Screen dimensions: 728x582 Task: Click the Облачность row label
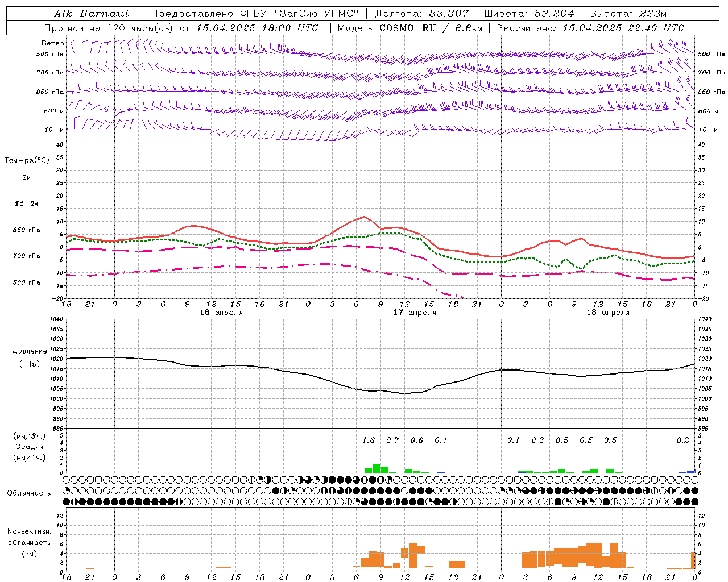[29, 493]
